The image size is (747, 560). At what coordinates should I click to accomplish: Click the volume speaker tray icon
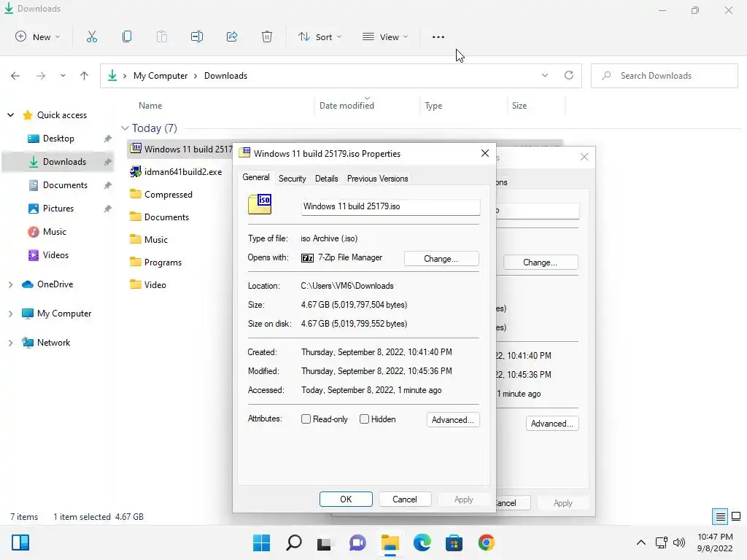point(679,542)
